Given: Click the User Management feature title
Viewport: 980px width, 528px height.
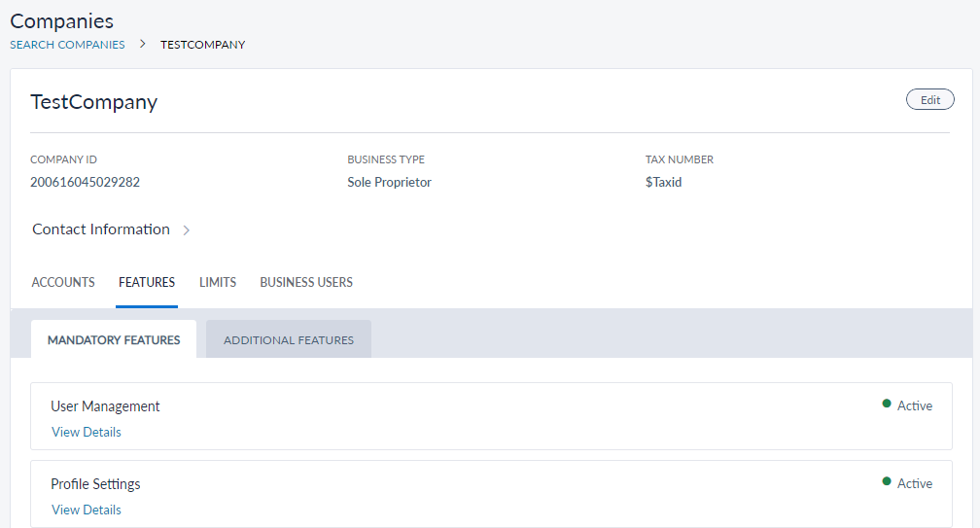Looking at the screenshot, I should pyautogui.click(x=105, y=406).
